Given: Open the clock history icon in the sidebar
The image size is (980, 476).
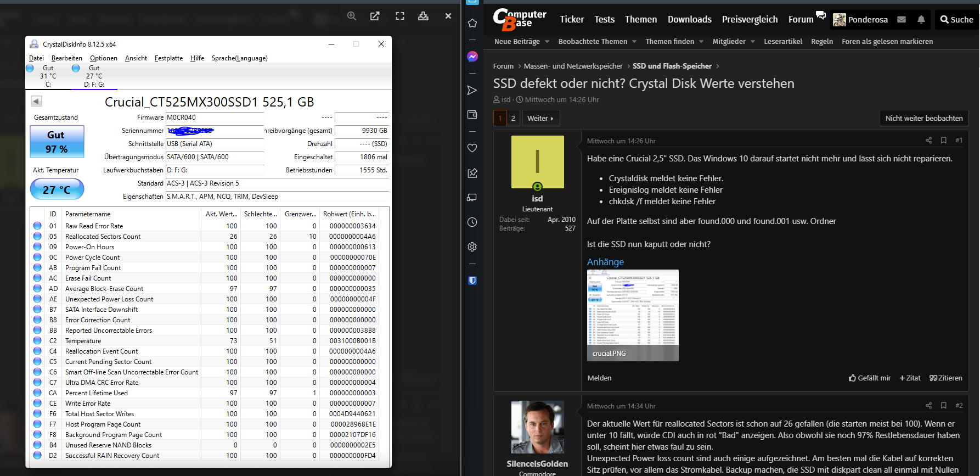Looking at the screenshot, I should click(472, 222).
